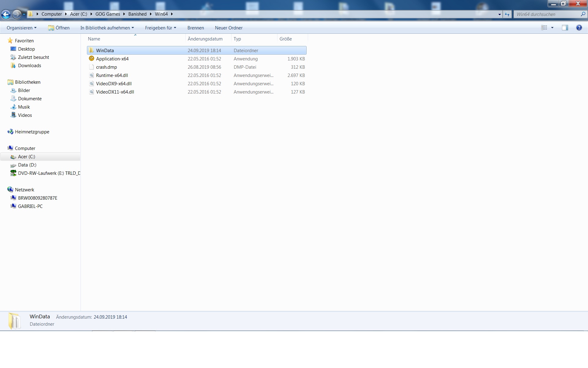Click the Öffnen toolbar button
This screenshot has height=368, width=588.
point(59,28)
